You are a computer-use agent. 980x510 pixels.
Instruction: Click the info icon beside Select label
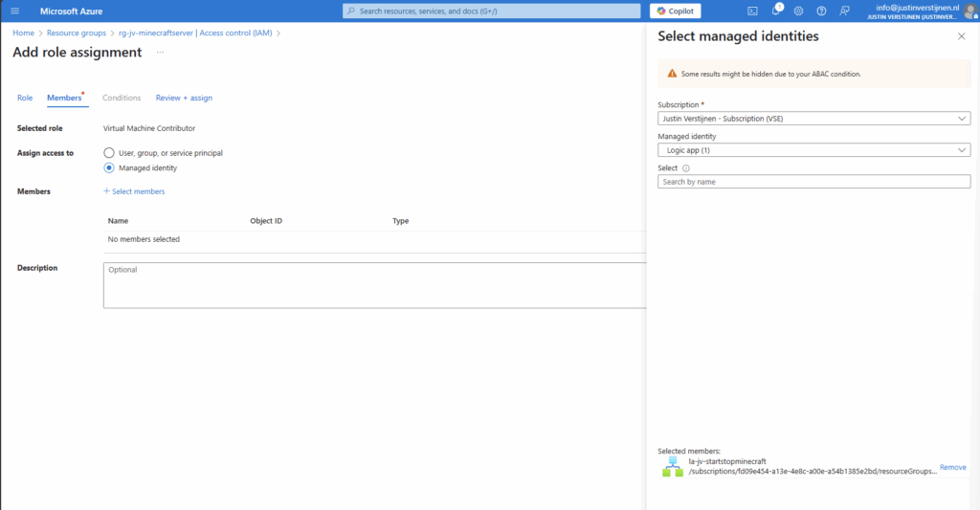point(686,168)
